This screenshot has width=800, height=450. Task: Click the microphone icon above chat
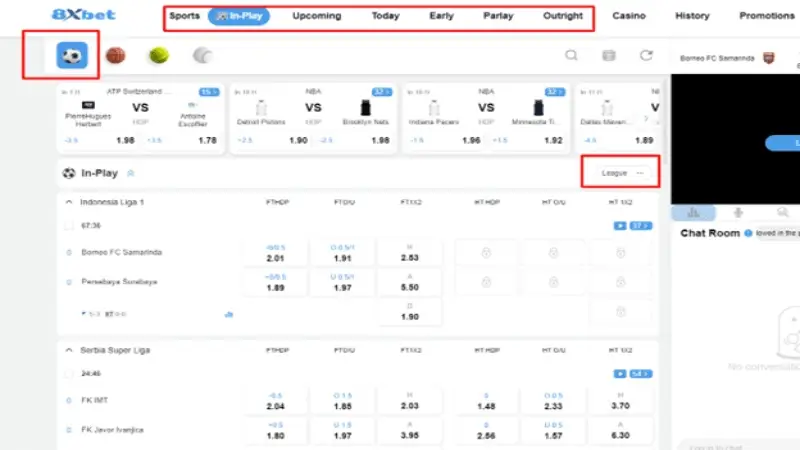(738, 212)
